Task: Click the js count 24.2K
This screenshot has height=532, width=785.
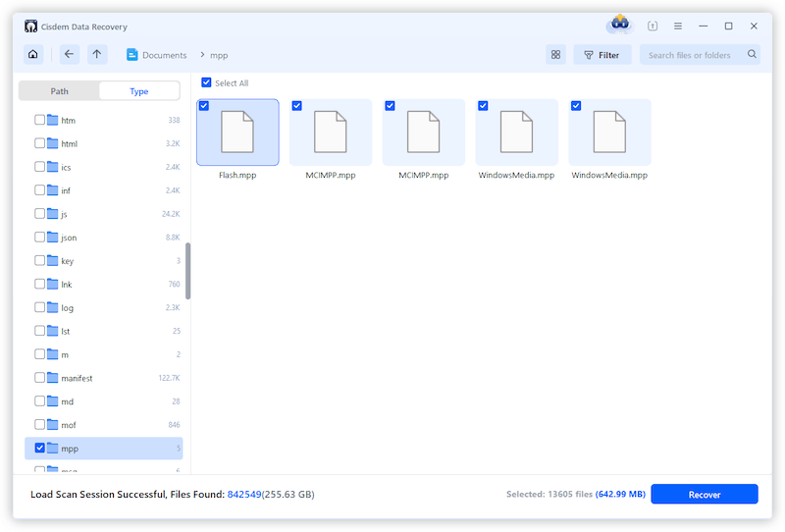Action: [x=171, y=214]
